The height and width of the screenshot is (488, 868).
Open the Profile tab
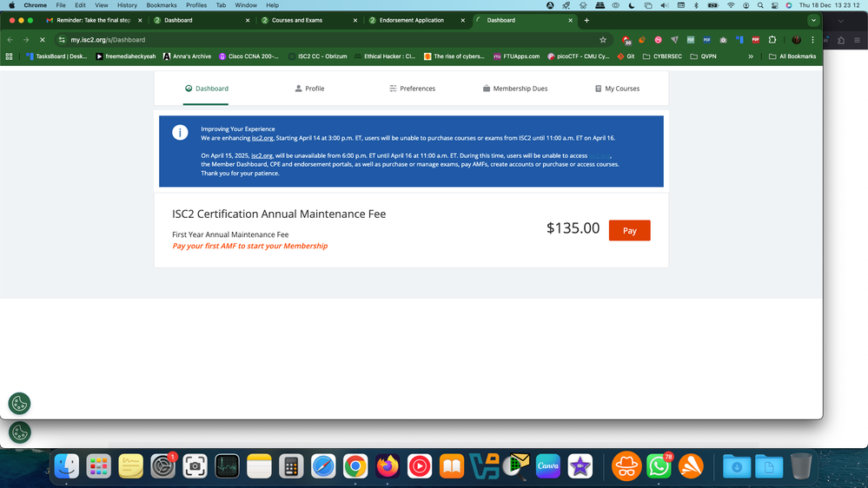click(x=309, y=89)
